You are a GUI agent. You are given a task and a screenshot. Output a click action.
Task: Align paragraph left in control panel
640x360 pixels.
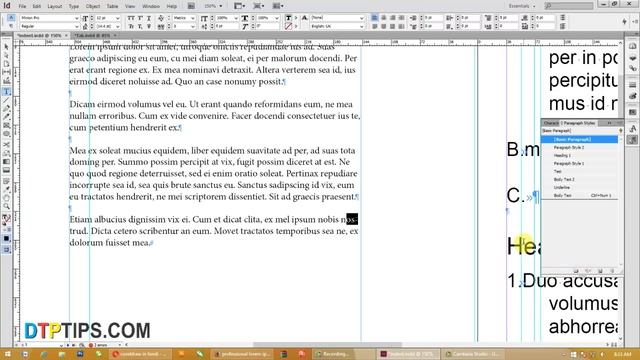375,18
